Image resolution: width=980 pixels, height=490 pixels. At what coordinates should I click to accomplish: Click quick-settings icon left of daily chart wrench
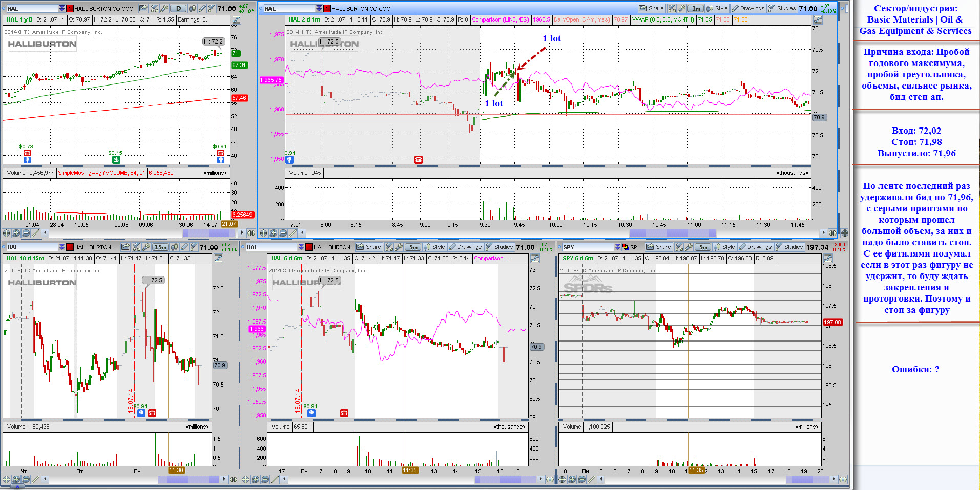point(154,8)
